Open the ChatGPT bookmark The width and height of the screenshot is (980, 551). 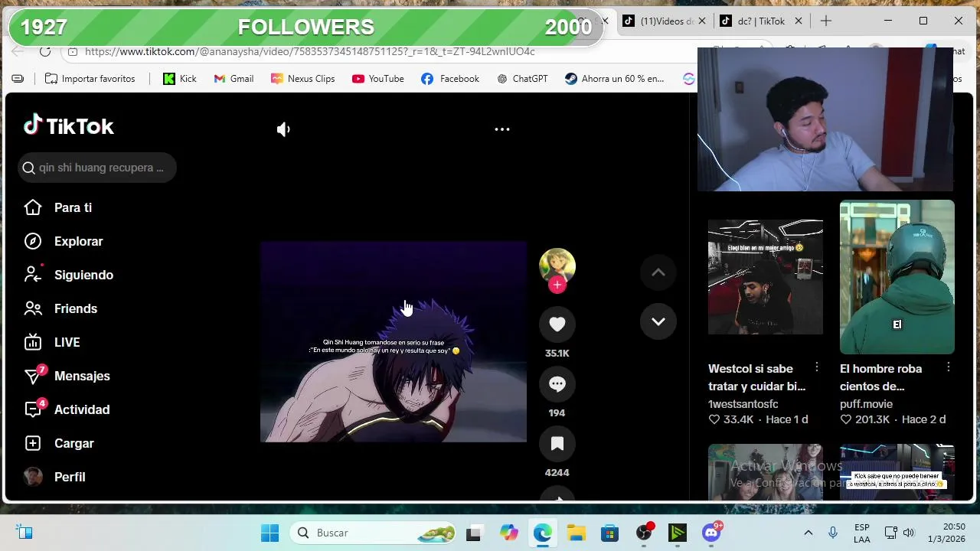pos(522,79)
